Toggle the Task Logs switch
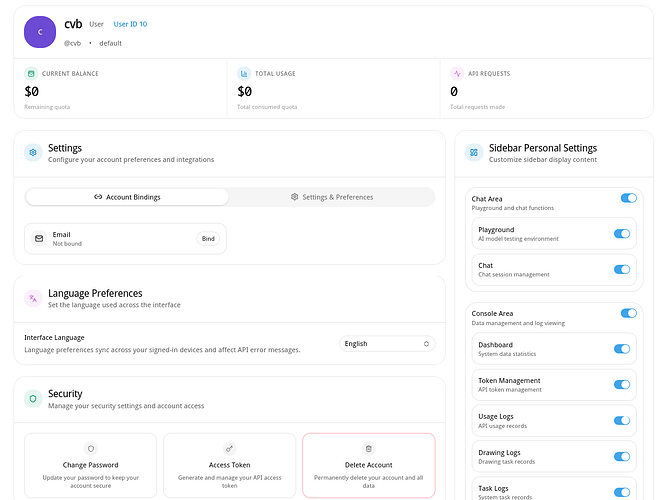Screen dimensions: 658x500 (622, 492)
